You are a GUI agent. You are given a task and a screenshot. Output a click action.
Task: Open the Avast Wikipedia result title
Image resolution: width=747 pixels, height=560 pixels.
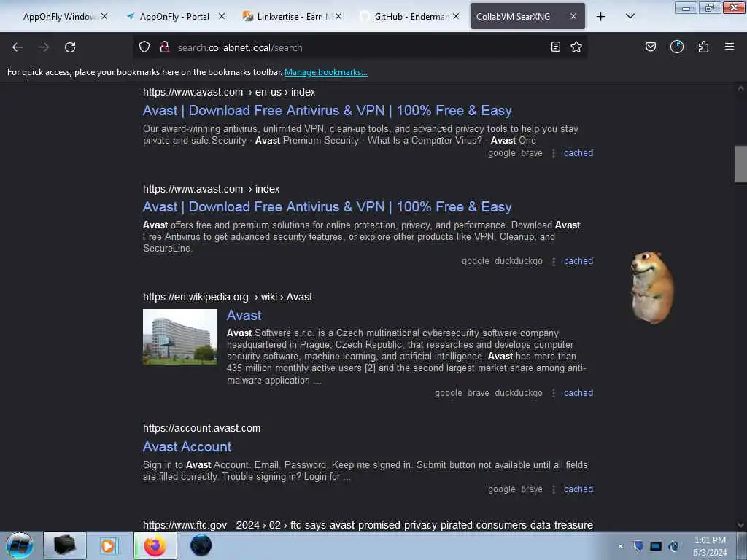point(244,315)
